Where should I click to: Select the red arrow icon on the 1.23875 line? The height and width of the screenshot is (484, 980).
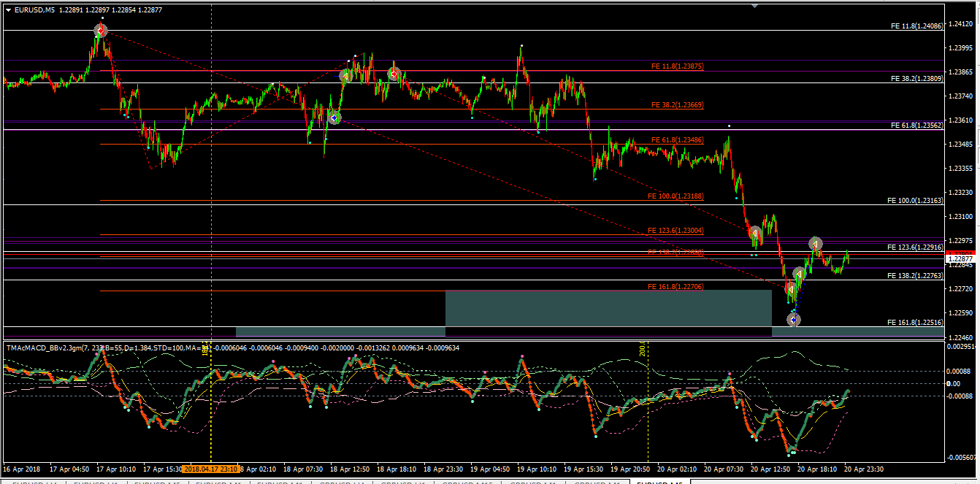tap(394, 74)
